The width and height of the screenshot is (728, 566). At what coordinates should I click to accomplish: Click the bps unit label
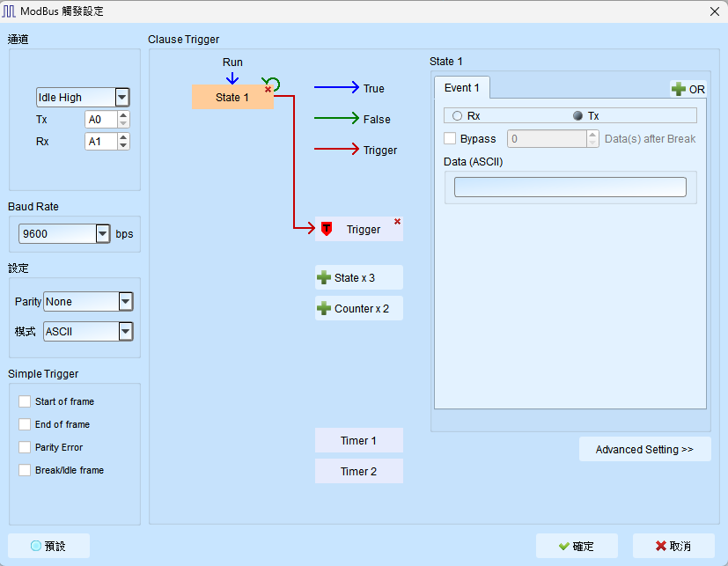(x=124, y=233)
